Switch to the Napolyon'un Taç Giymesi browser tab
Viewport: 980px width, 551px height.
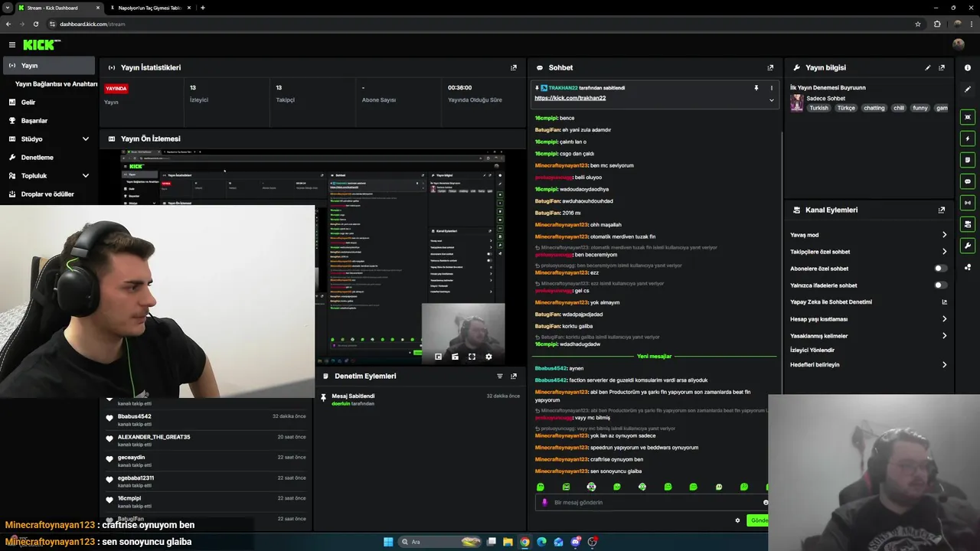[x=150, y=8]
